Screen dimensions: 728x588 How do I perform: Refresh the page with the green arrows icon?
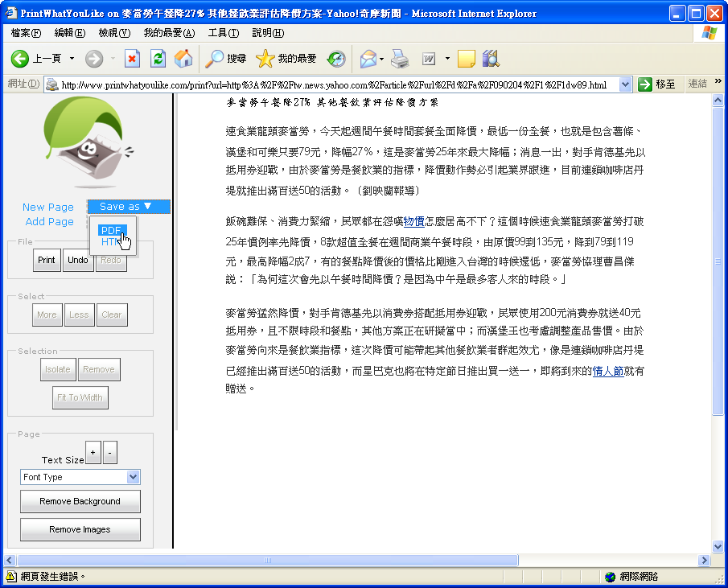pos(158,59)
